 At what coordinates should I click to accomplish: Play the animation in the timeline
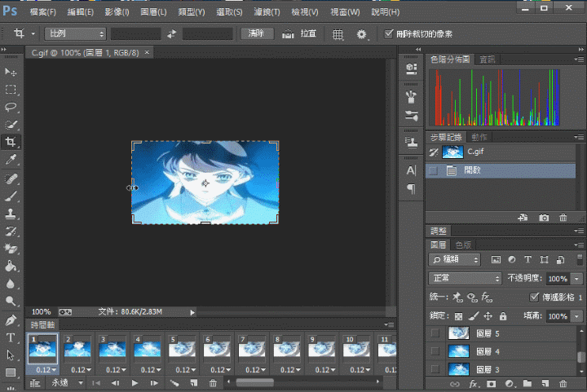coord(135,383)
